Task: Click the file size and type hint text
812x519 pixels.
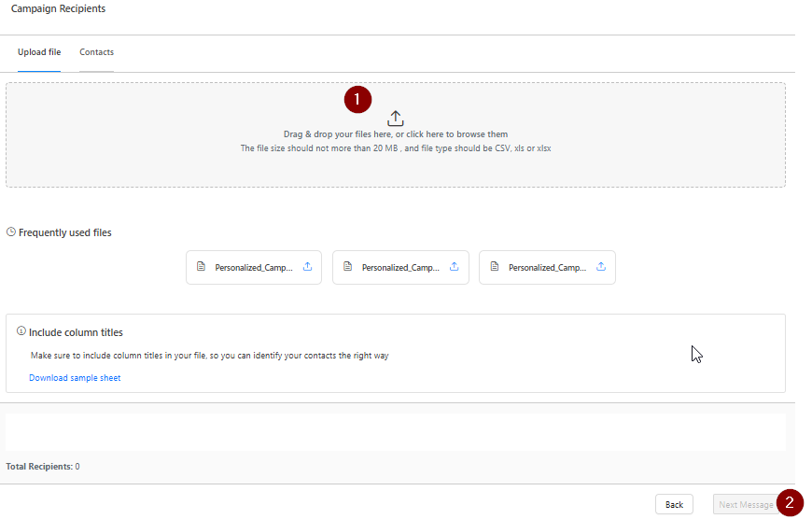Action: 395,148
